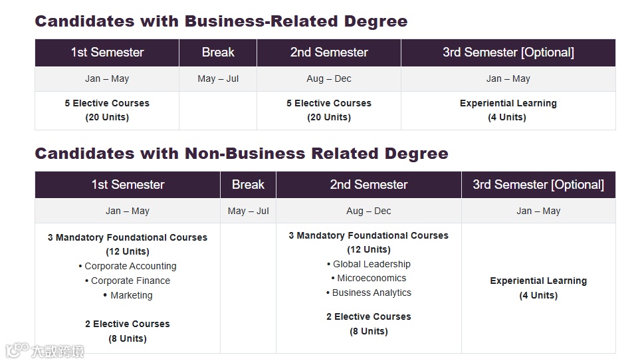Click 'Business Analytics' course bullet

[x=371, y=293]
